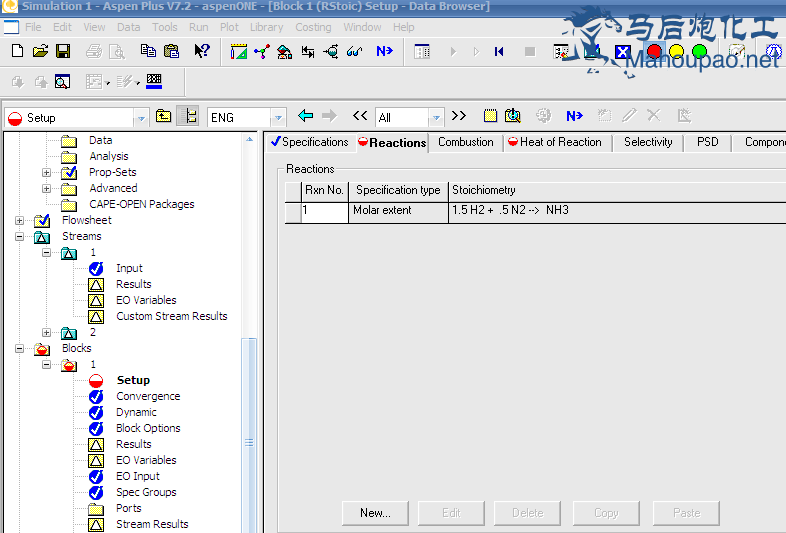
Task: Click the yellow Comments note icon
Action: (490, 116)
